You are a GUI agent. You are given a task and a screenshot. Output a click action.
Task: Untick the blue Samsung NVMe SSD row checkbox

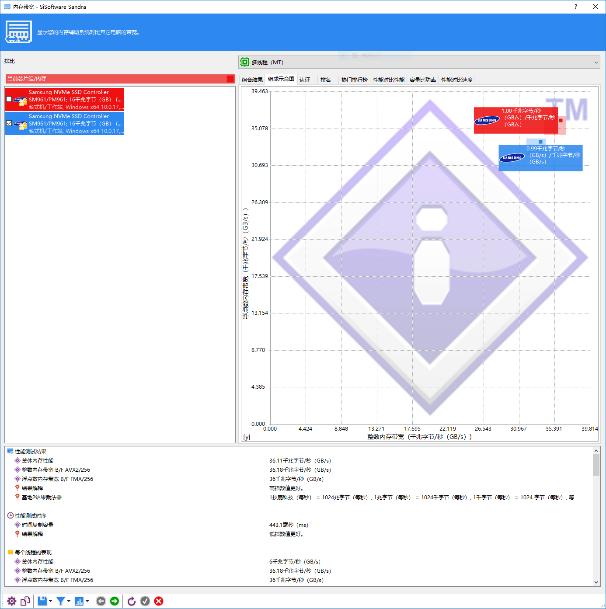(9, 123)
